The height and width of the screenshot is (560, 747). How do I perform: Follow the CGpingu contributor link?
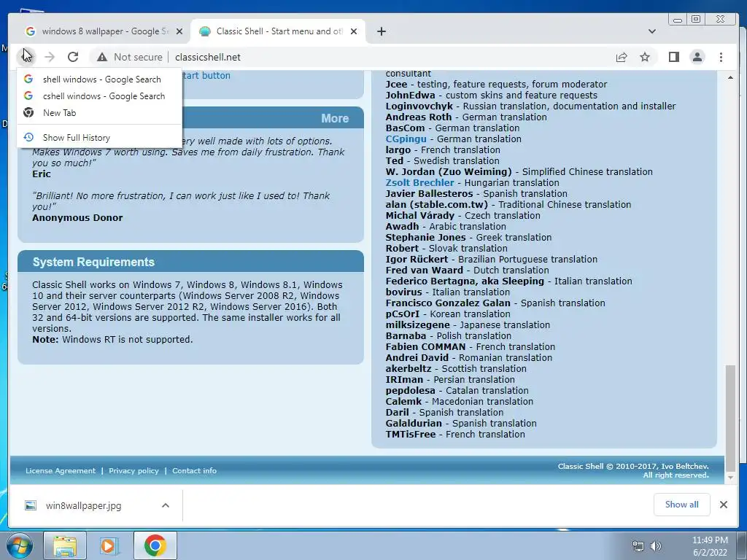pos(406,139)
